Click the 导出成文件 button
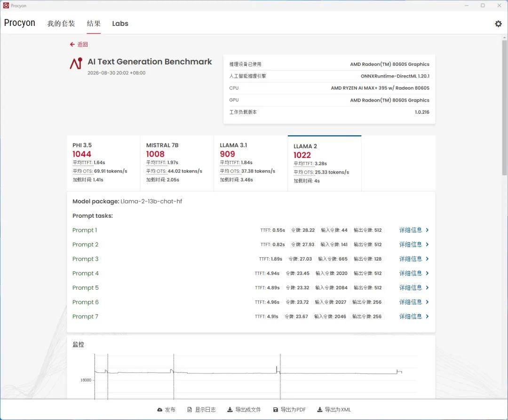Image resolution: width=508 pixels, height=420 pixels. [244, 410]
